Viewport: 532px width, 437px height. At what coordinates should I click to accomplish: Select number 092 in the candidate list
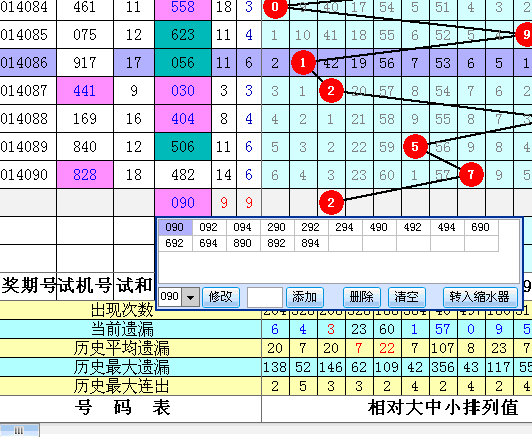[x=209, y=227]
